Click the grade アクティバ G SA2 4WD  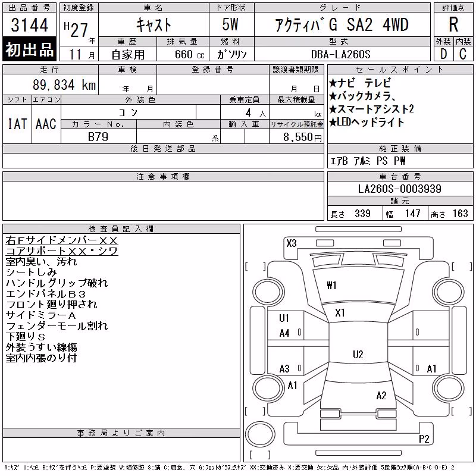342,24
